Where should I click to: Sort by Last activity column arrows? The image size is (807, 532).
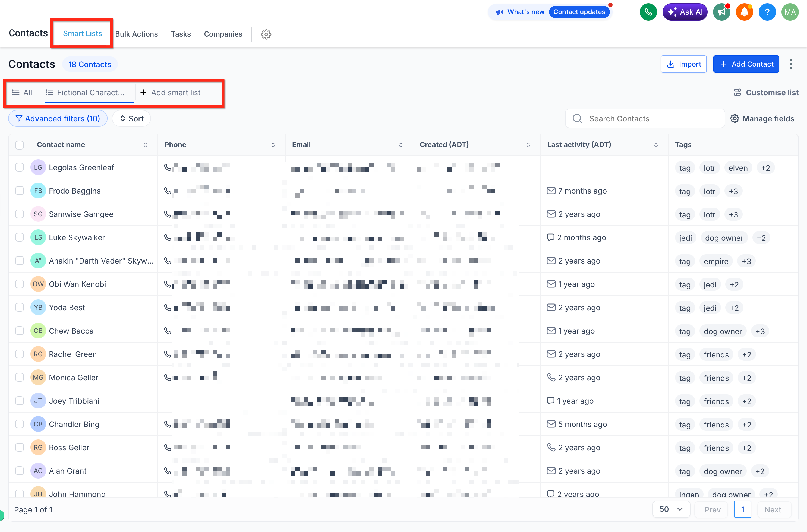656,145
